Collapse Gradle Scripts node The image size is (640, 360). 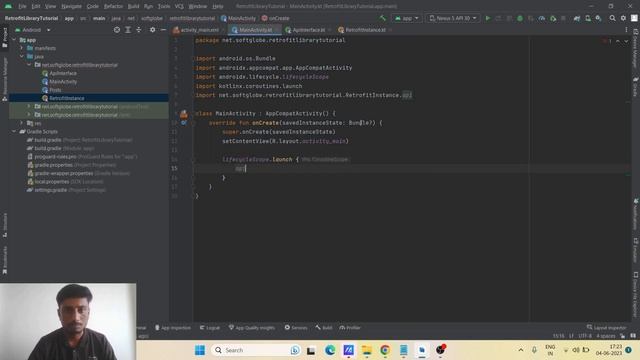(14, 131)
